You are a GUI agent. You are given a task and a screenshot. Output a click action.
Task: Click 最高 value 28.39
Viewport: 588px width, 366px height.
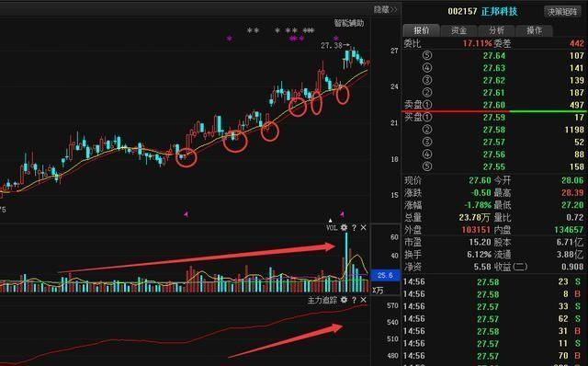572,193
